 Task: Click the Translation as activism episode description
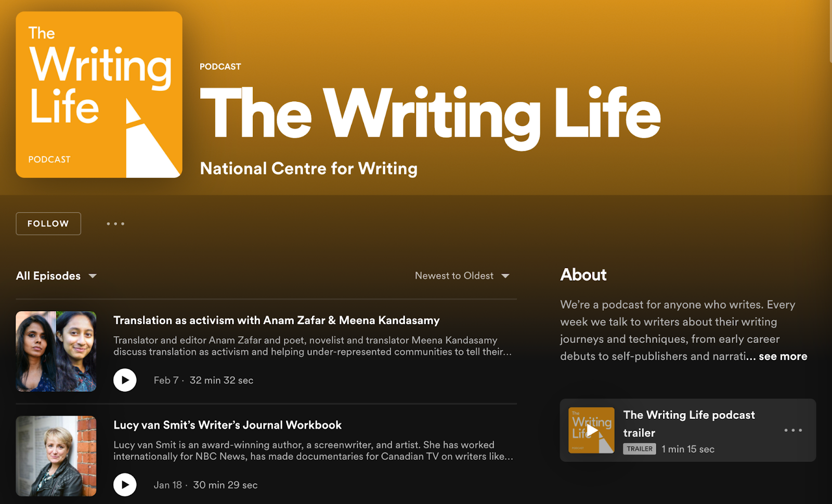click(x=313, y=346)
